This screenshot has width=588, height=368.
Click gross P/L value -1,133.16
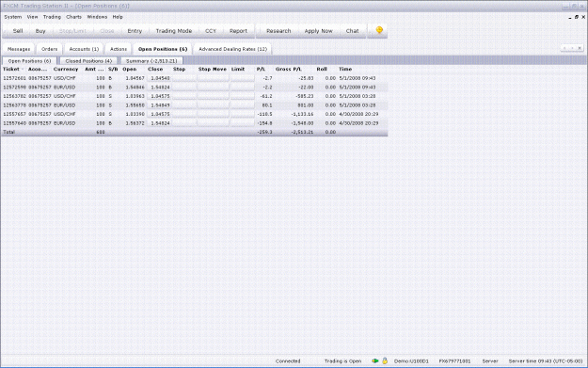(303, 115)
